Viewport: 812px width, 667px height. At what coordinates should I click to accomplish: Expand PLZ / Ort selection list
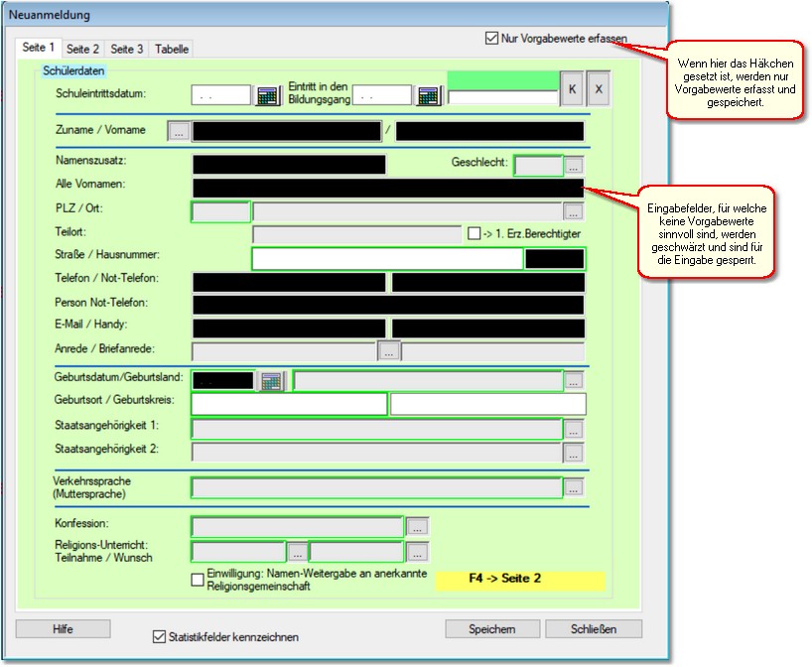(x=573, y=211)
